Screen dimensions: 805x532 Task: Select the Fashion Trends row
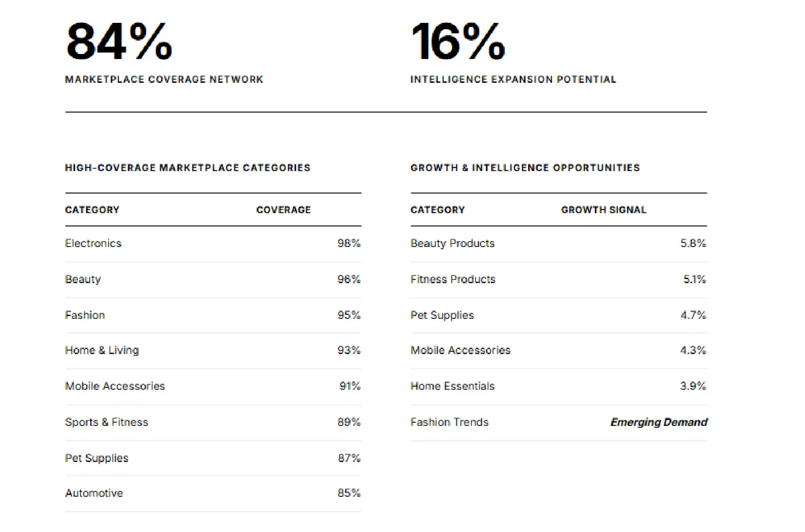(559, 423)
